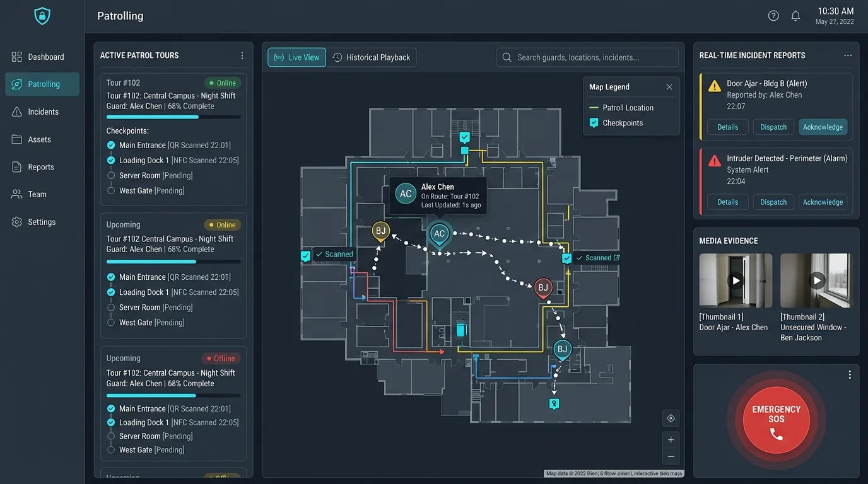Zoom in on the map
868x484 pixels.
671,440
